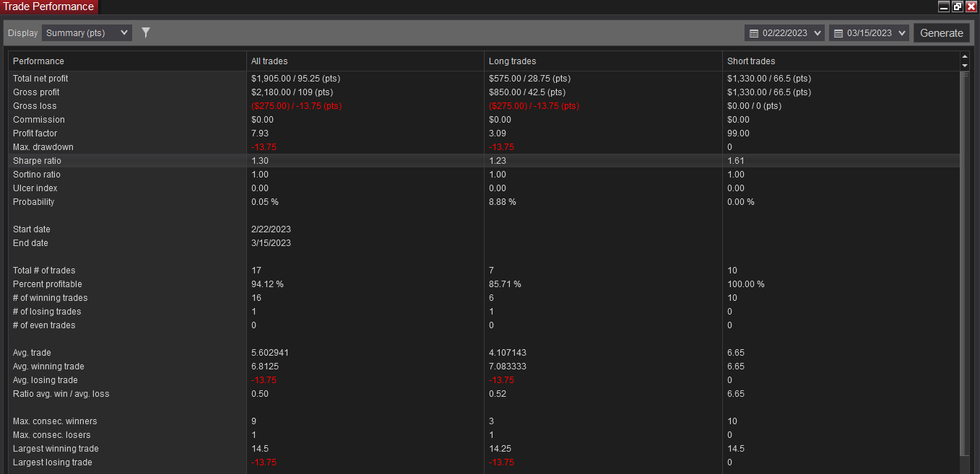Click the 5.602941 avg. trade value

coord(270,353)
